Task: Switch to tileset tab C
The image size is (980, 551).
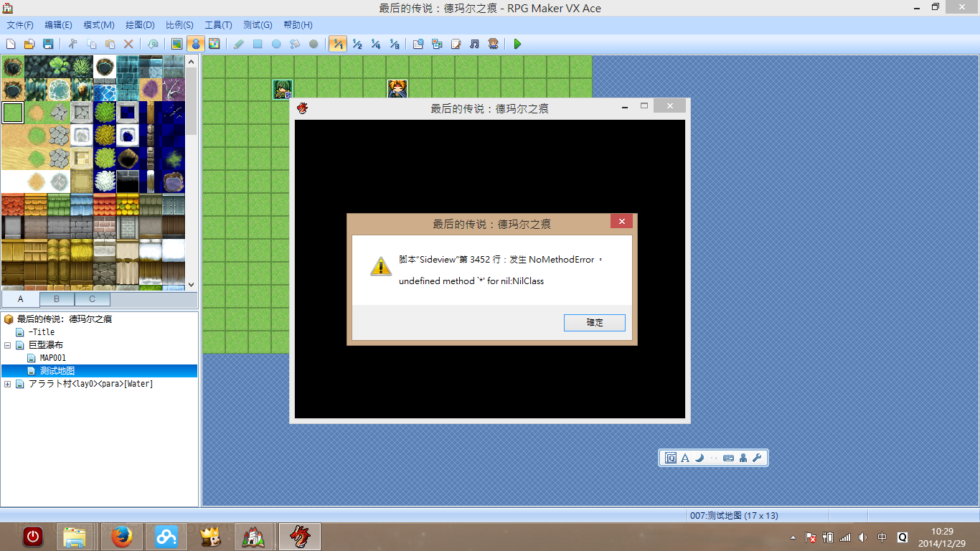Action: [93, 299]
